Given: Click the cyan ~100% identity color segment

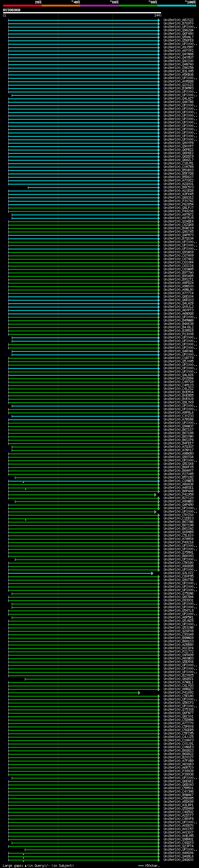Looking at the screenshot, I should click(176, 5).
